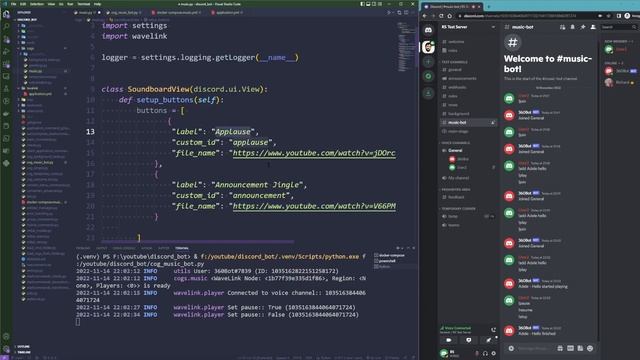Open notification settings bell icon
Image resolution: width=640 pixels, height=360 pixels.
[x=572, y=27]
